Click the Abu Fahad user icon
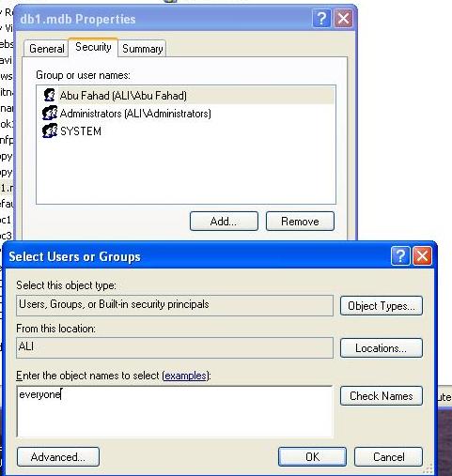This screenshot has height=476, width=452. point(49,95)
